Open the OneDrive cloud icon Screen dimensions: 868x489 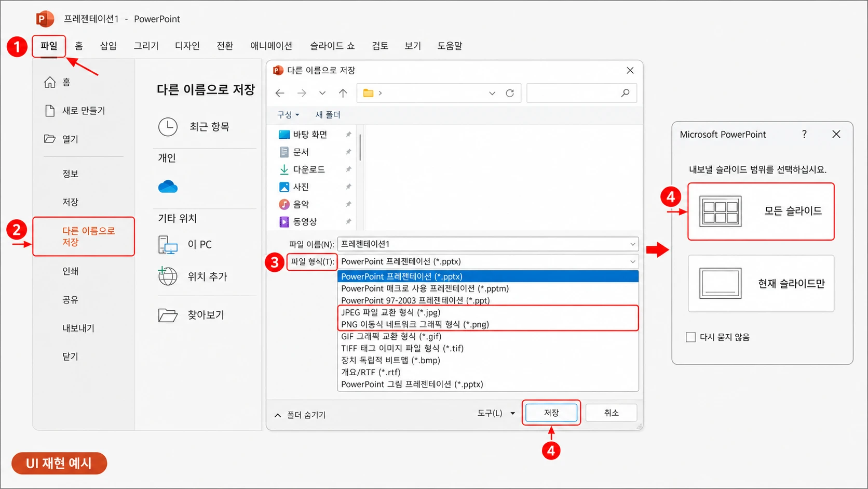point(168,187)
